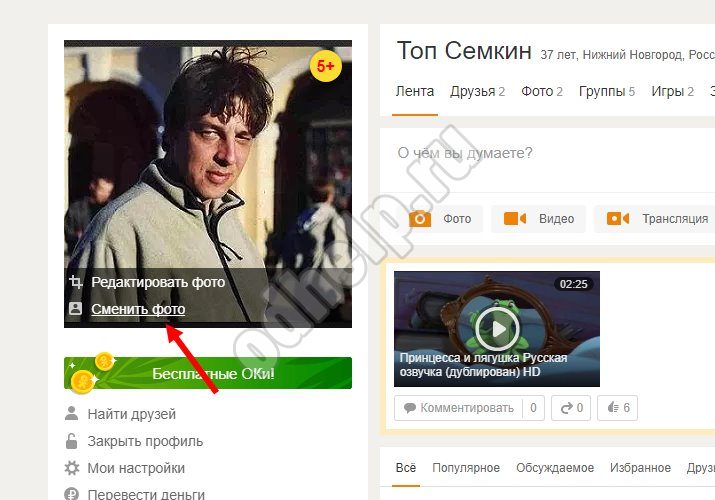Click the Сменить фото link
715x500 pixels.
138,309
